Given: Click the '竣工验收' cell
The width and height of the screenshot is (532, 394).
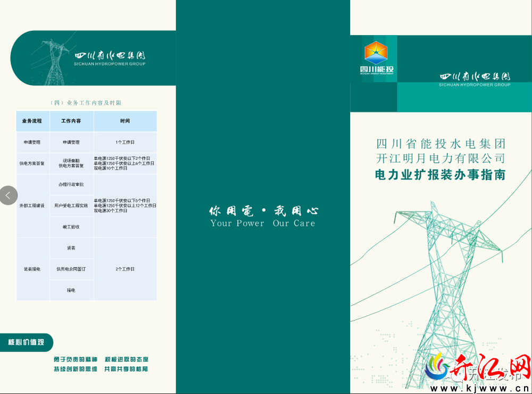Looking at the screenshot, I should click(x=71, y=227).
